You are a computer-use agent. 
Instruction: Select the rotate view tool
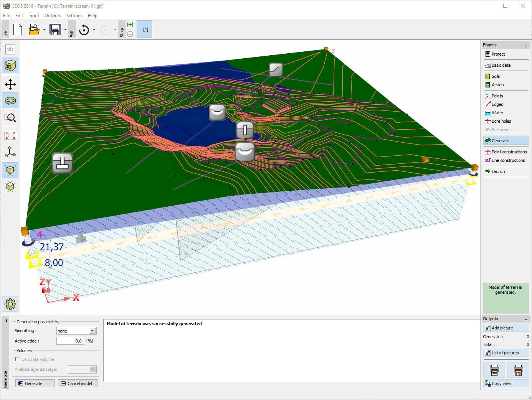coord(10,100)
